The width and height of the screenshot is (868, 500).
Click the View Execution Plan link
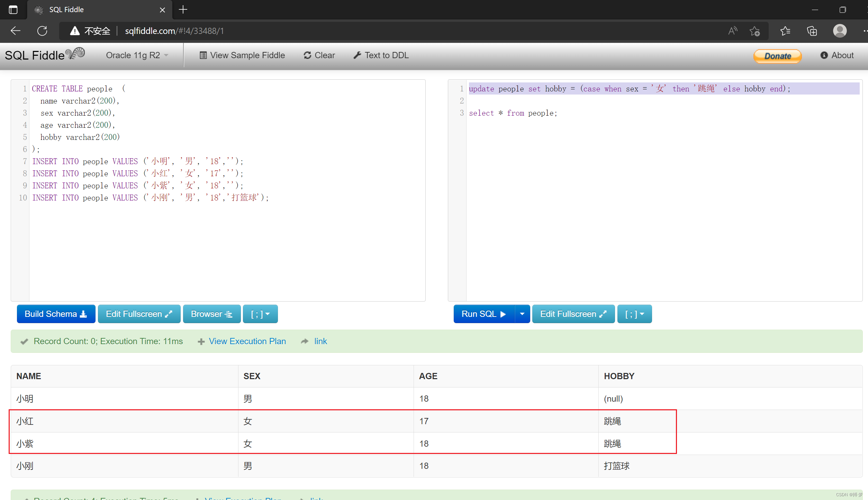(x=247, y=341)
